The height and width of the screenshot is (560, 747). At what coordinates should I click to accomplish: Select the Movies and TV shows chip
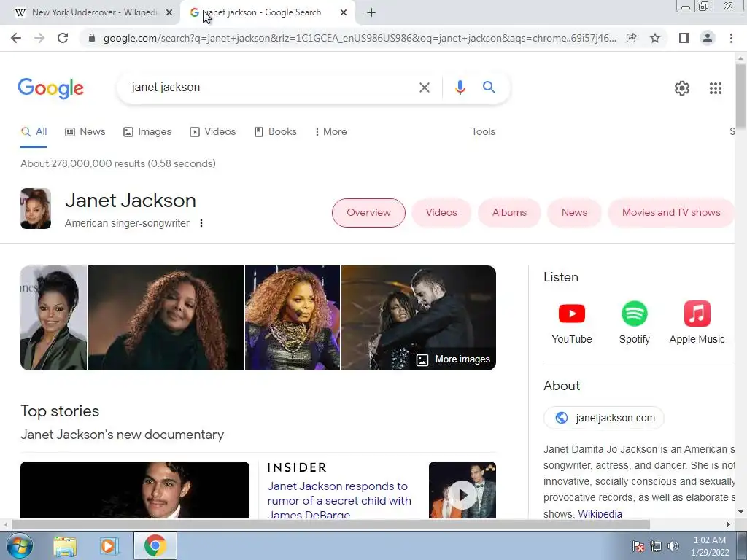click(671, 213)
